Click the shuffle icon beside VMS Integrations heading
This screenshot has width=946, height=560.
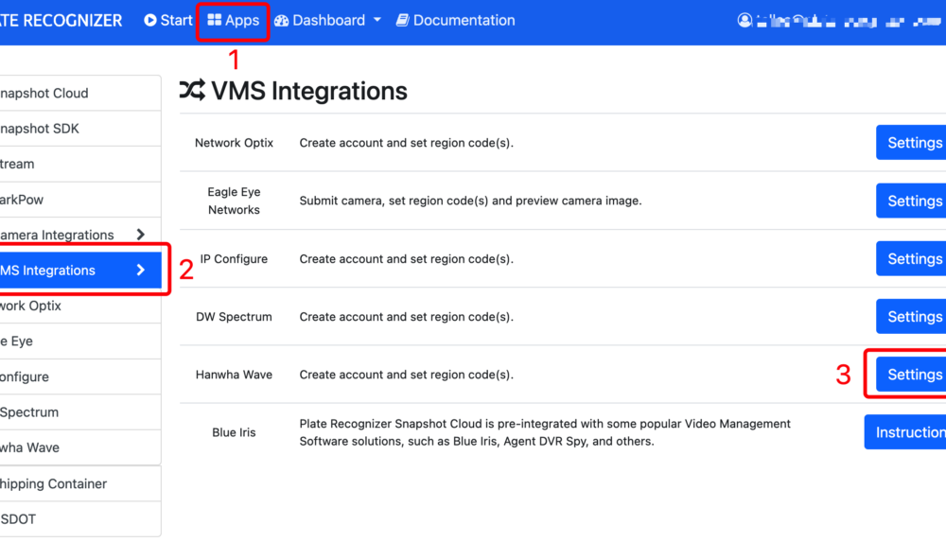pos(192,91)
